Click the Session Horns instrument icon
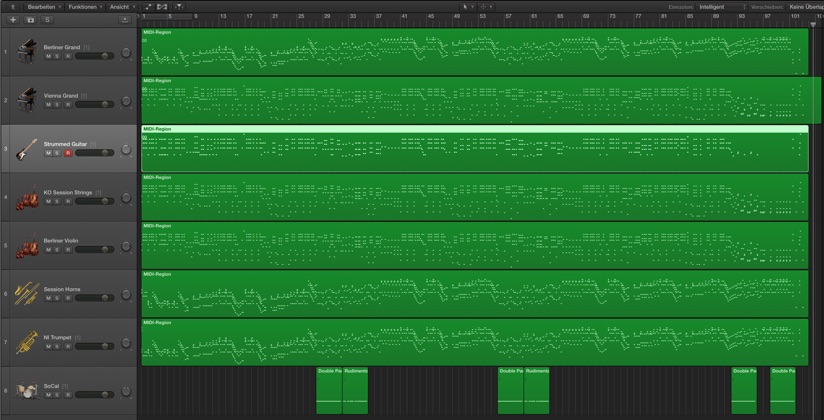824x420 pixels. [26, 293]
